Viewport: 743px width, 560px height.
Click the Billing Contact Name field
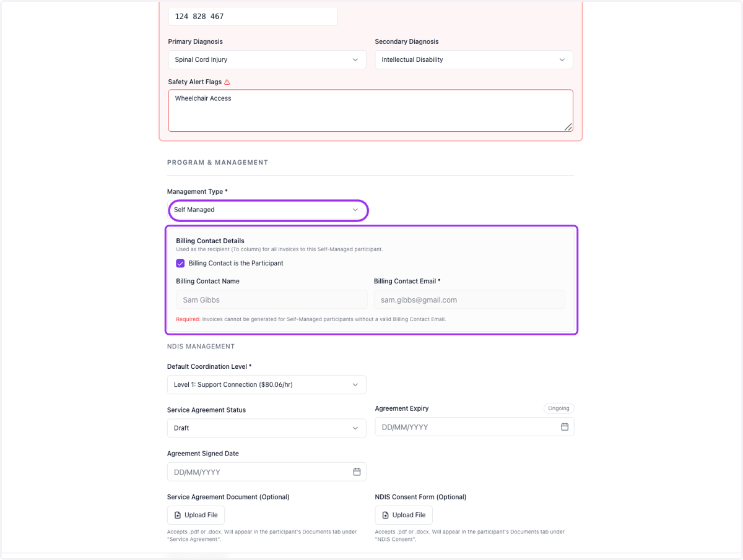271,299
